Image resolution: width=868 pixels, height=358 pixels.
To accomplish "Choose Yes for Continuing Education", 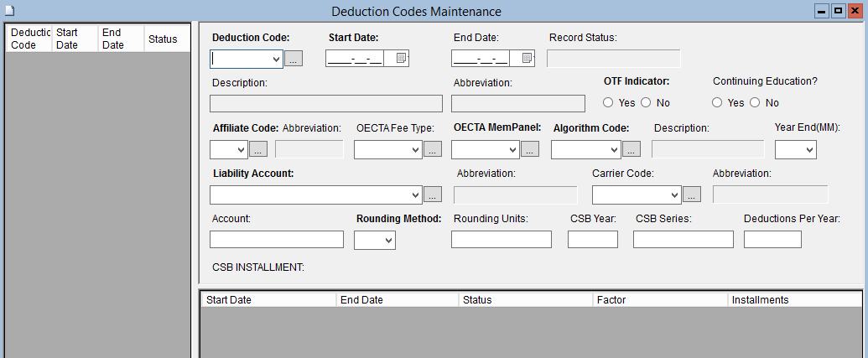I will point(717,102).
